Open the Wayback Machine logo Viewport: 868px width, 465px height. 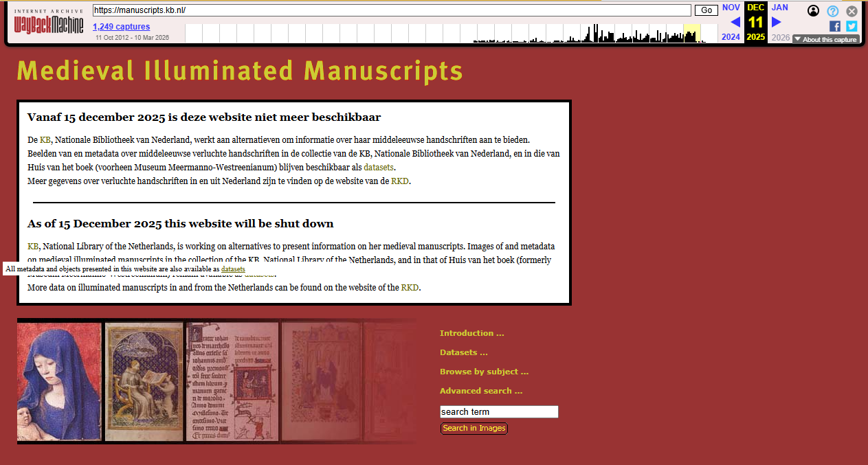click(x=49, y=22)
